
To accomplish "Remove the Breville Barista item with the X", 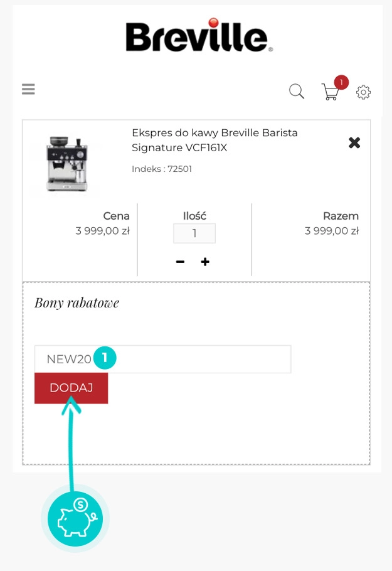I will 354,143.
